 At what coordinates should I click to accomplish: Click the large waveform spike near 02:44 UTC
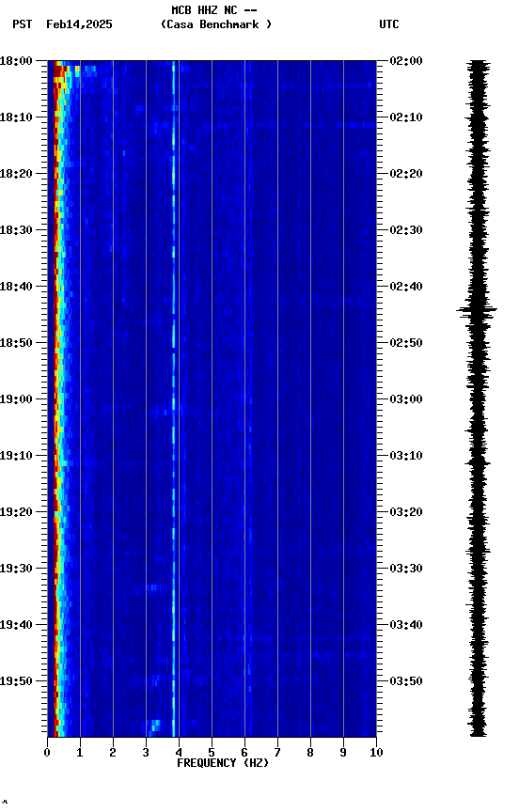477,310
